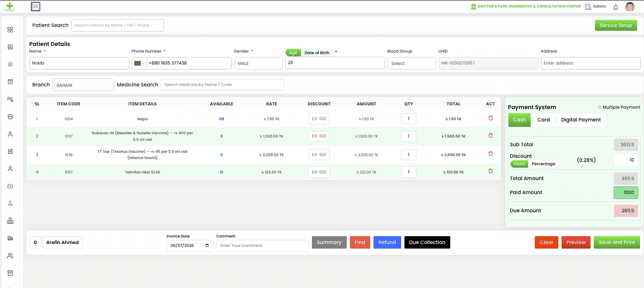
Task: Focus the Patient Search field
Action: click(x=117, y=25)
